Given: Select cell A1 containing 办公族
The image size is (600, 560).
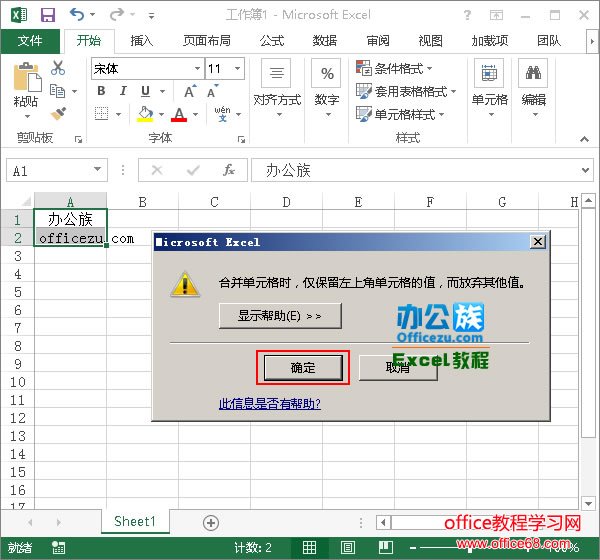Looking at the screenshot, I should [x=70, y=219].
